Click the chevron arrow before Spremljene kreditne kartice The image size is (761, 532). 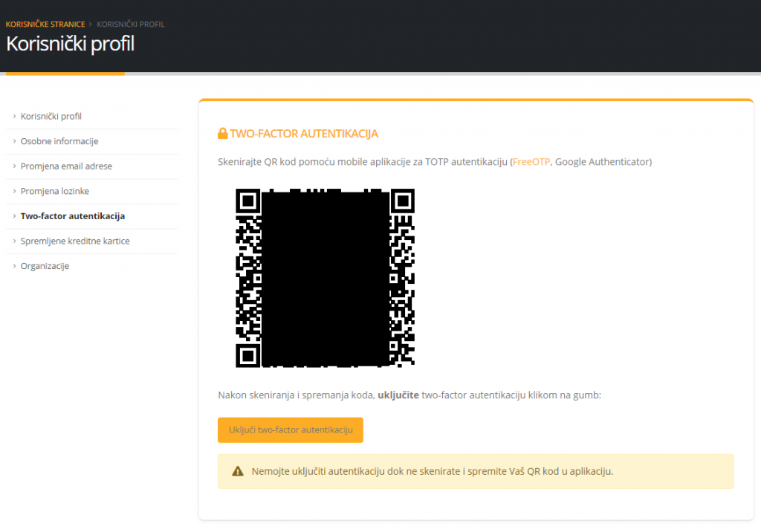point(14,241)
